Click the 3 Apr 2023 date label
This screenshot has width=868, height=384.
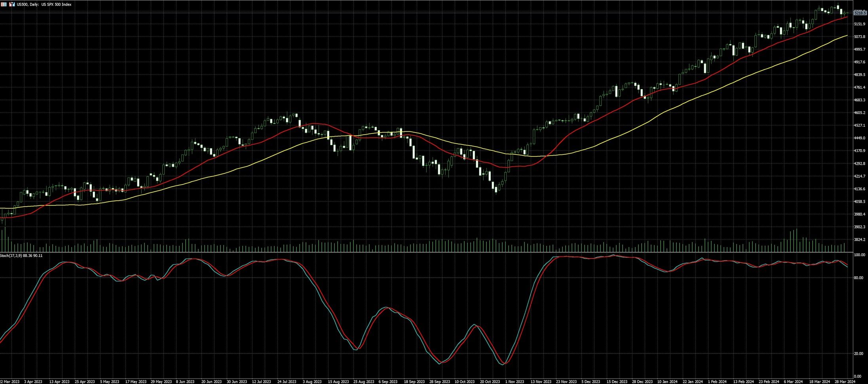(x=33, y=382)
